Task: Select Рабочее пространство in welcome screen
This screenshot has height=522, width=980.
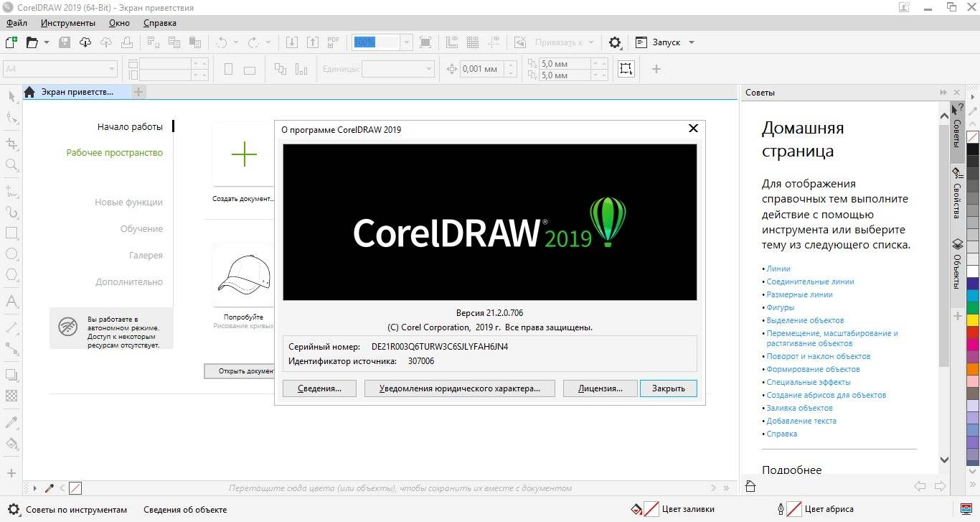Action: (x=115, y=152)
